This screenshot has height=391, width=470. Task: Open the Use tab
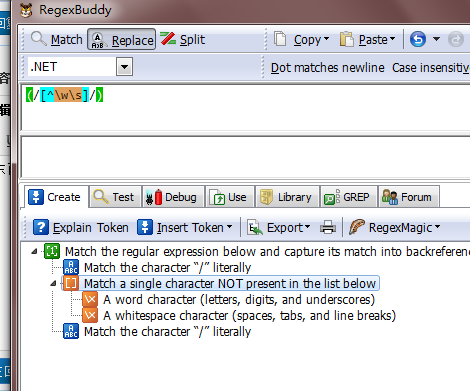pos(229,197)
